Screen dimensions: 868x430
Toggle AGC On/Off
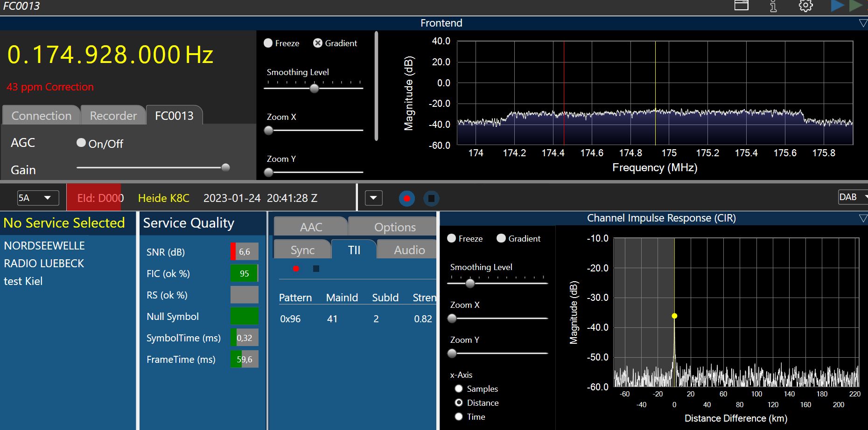click(81, 143)
